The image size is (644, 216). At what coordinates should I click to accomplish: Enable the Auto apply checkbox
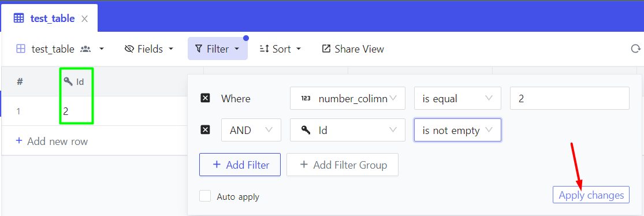coord(205,196)
